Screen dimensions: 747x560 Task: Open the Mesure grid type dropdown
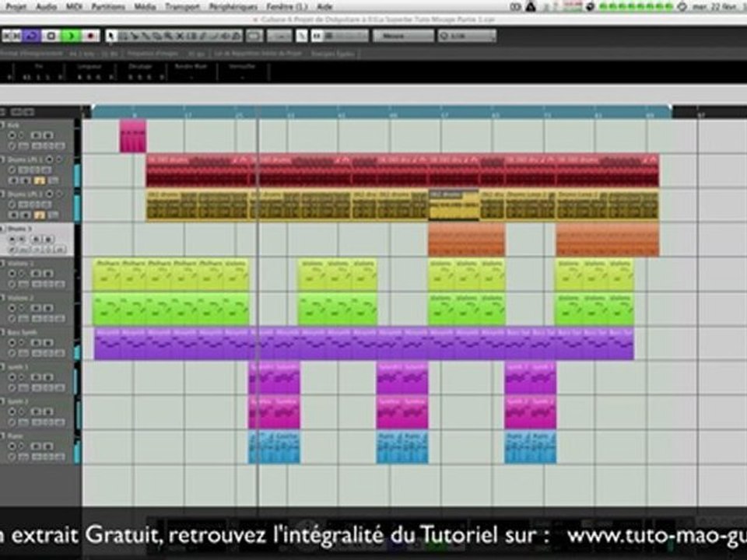403,36
